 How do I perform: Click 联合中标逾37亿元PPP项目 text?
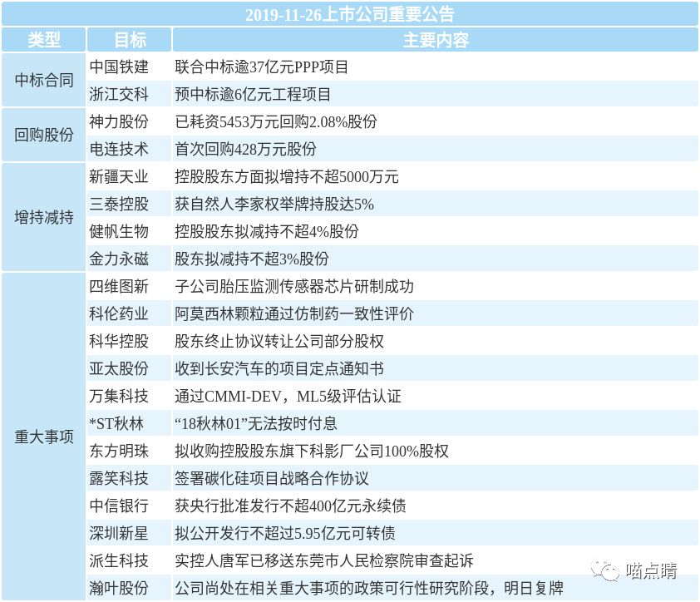(x=262, y=67)
